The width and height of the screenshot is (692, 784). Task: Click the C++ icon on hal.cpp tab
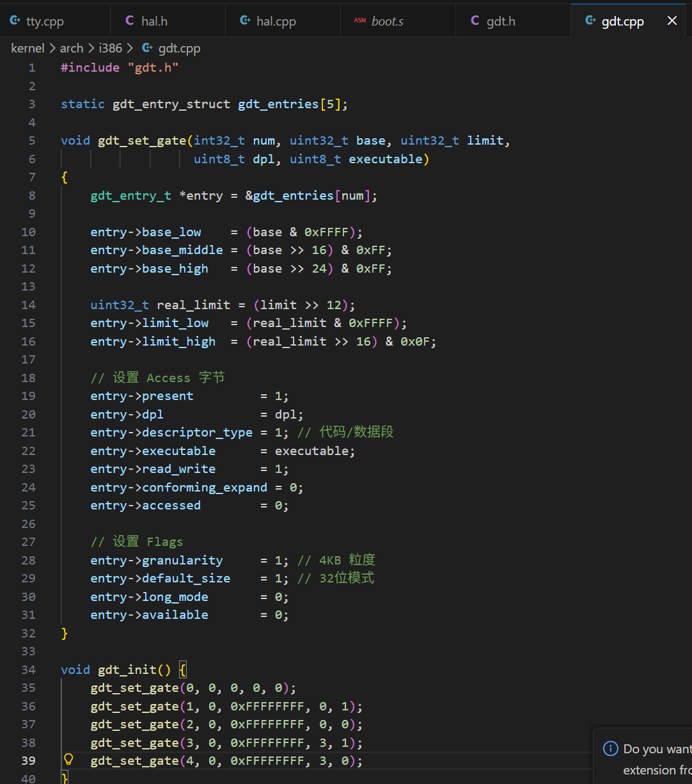[245, 21]
